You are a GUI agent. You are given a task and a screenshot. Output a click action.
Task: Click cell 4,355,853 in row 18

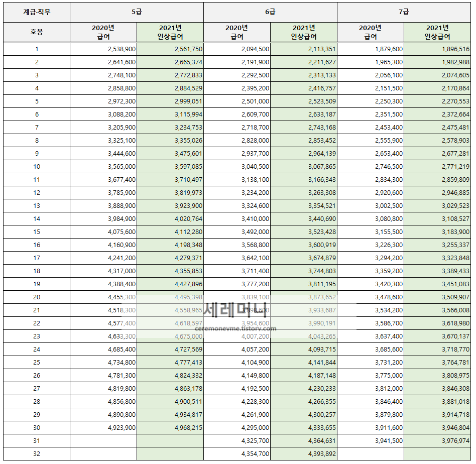(x=170, y=271)
